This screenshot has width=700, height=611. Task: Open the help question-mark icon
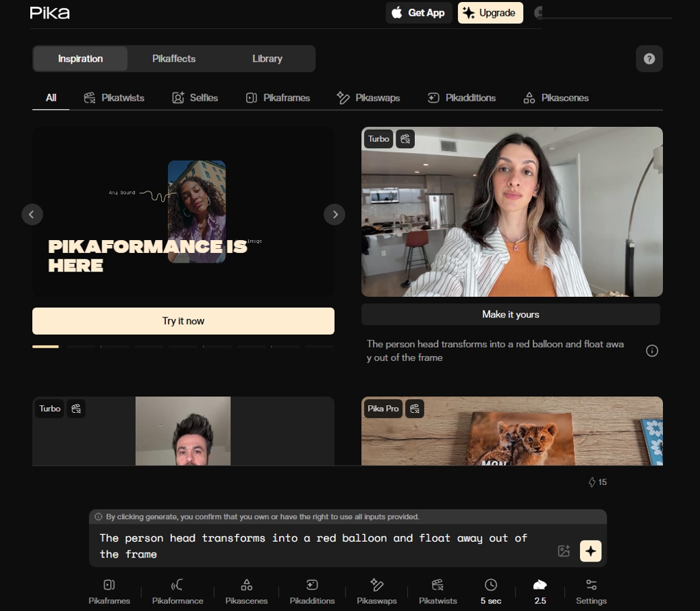click(x=649, y=58)
